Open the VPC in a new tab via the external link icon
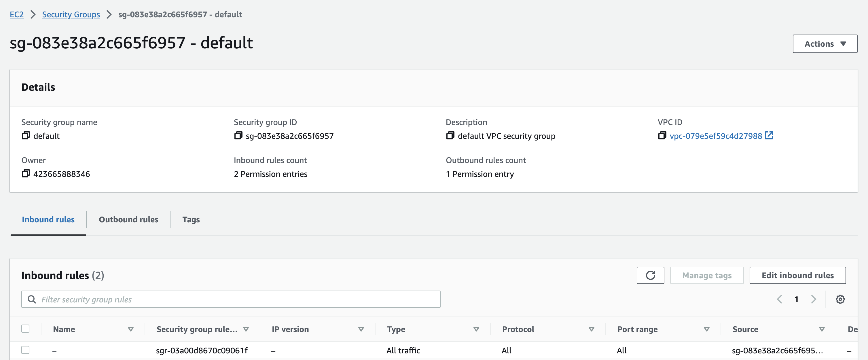This screenshot has width=868, height=360. pyautogui.click(x=769, y=136)
